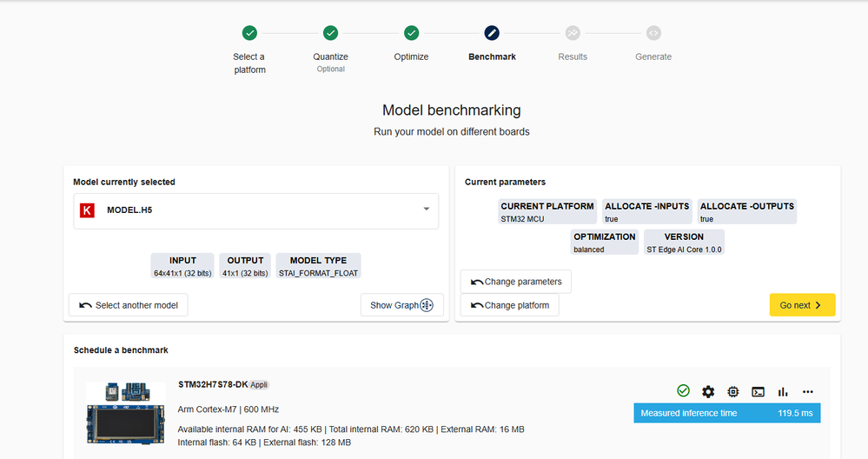Image resolution: width=868 pixels, height=459 pixels.
Task: Click 'Select another model' button
Action: 129,305
